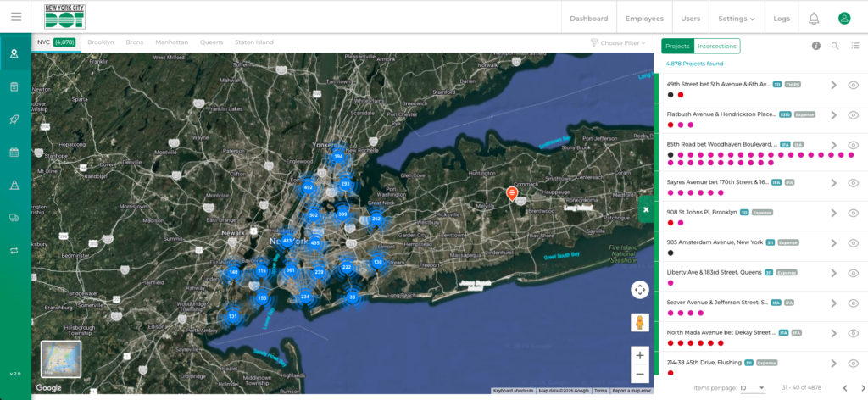Open the user profile avatar
The image size is (868, 400).
point(844,18)
